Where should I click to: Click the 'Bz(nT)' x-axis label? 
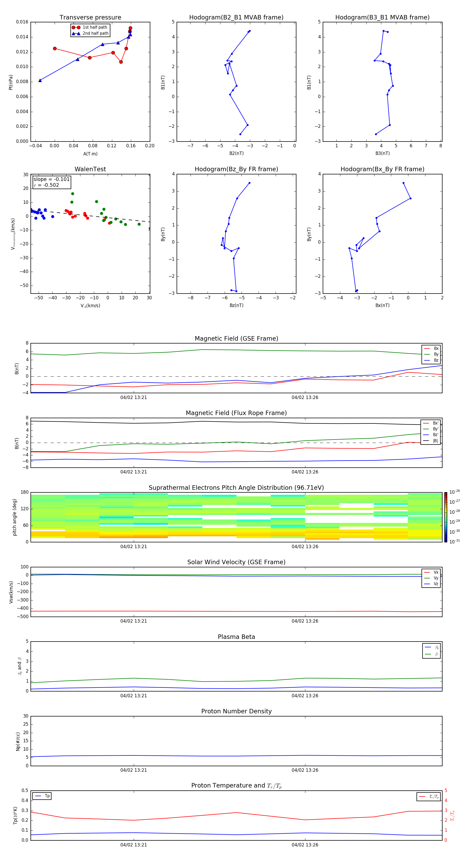[236, 305]
